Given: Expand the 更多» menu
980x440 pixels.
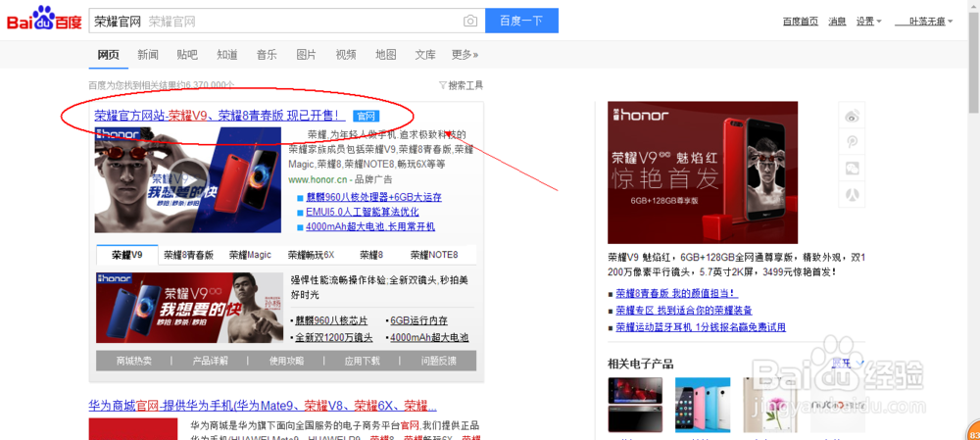Looking at the screenshot, I should [465, 54].
